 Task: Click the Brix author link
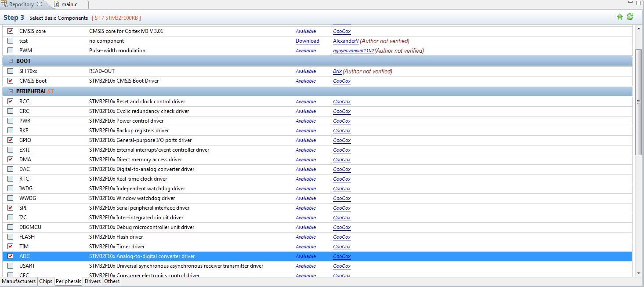(337, 71)
